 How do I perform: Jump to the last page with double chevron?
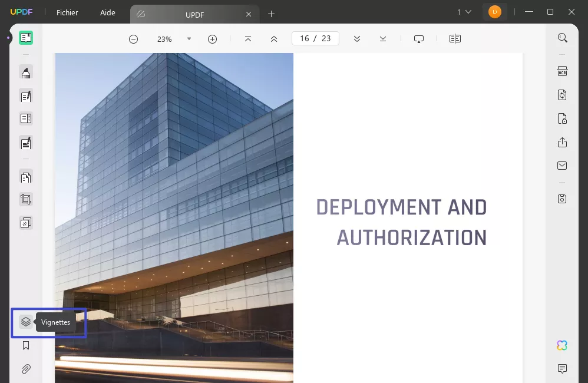click(383, 38)
